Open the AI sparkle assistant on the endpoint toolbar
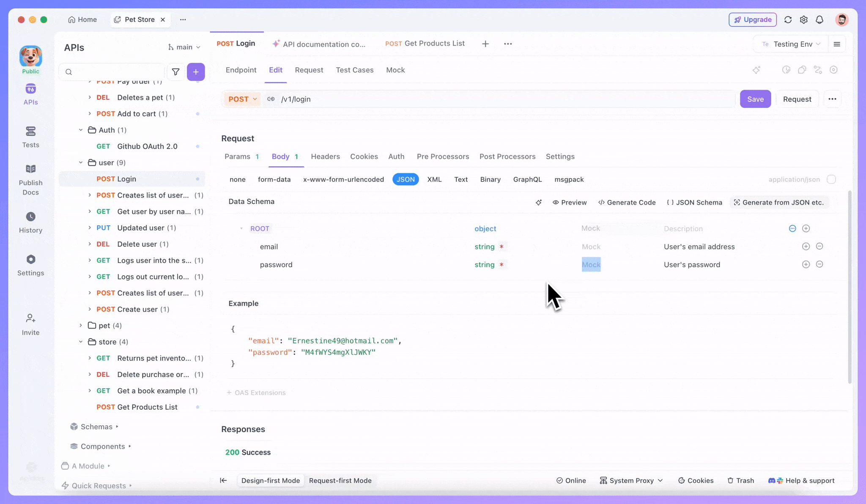866x504 pixels. pos(756,70)
